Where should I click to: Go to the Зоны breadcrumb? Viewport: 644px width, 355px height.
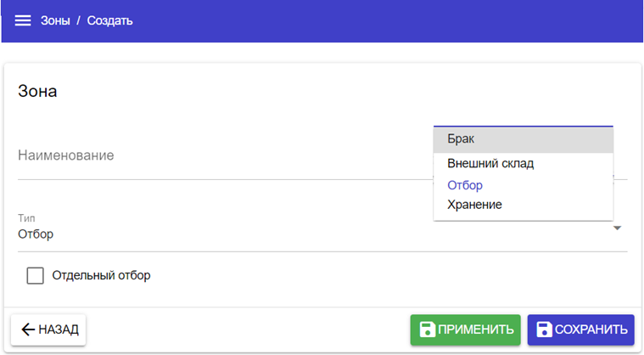[x=55, y=20]
